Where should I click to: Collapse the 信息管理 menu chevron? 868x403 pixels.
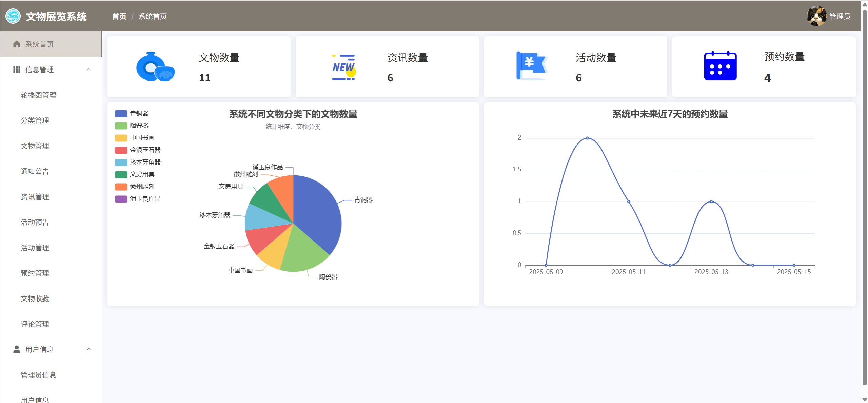tap(89, 70)
